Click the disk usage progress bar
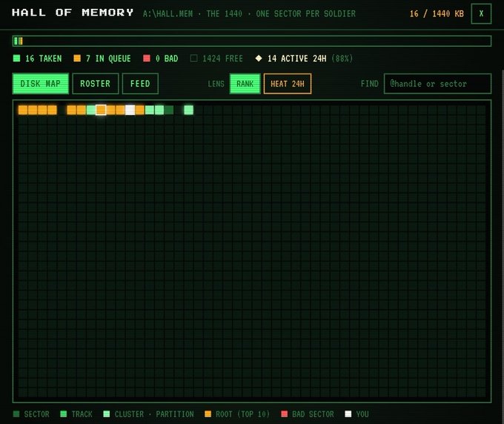Image resolution: width=504 pixels, height=424 pixels. point(252,42)
